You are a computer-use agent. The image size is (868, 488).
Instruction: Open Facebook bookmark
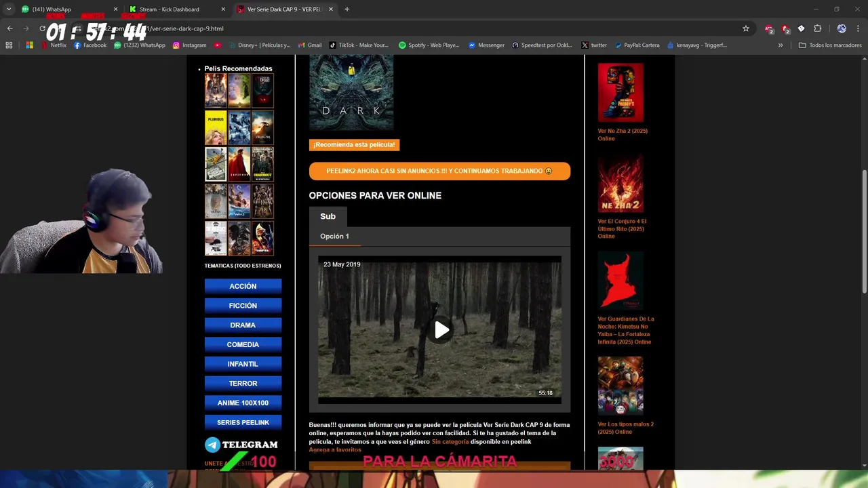(90, 45)
